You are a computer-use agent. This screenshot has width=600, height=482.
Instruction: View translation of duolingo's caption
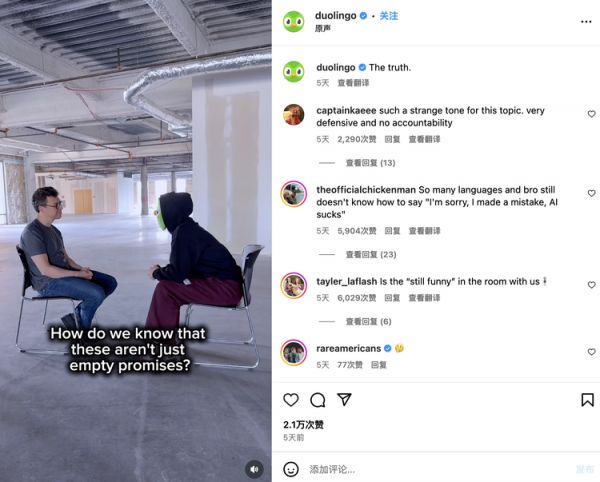point(353,83)
